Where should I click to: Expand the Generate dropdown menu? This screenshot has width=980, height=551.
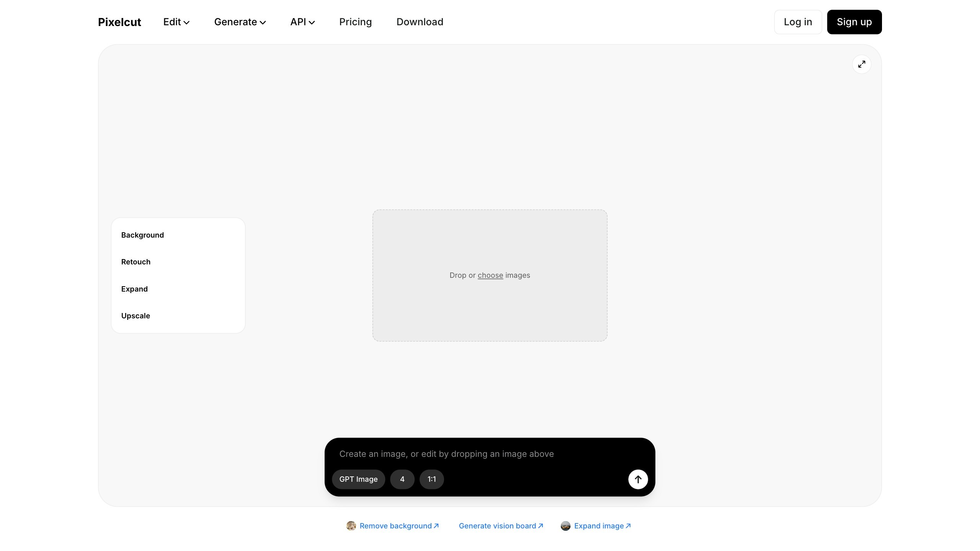click(x=240, y=22)
